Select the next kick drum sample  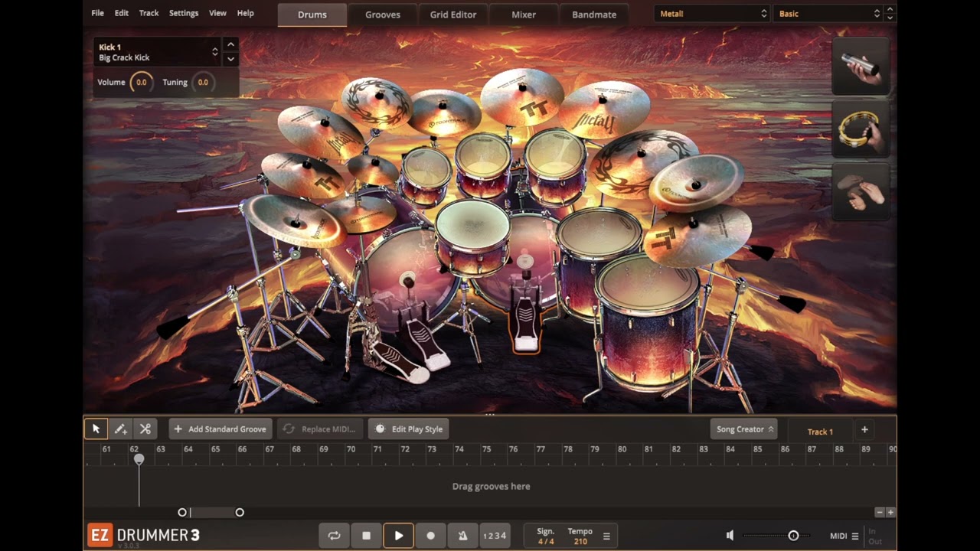point(230,59)
